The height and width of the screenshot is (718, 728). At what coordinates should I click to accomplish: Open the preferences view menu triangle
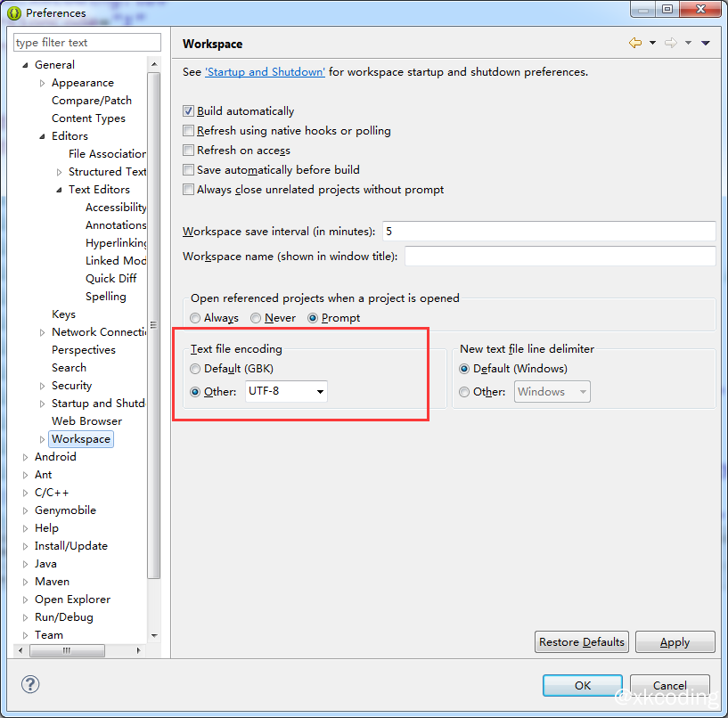click(706, 43)
